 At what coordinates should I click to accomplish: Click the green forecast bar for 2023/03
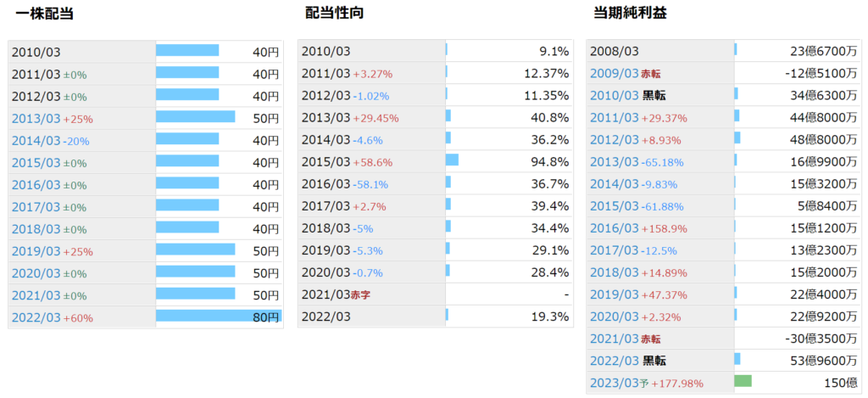[743, 381]
